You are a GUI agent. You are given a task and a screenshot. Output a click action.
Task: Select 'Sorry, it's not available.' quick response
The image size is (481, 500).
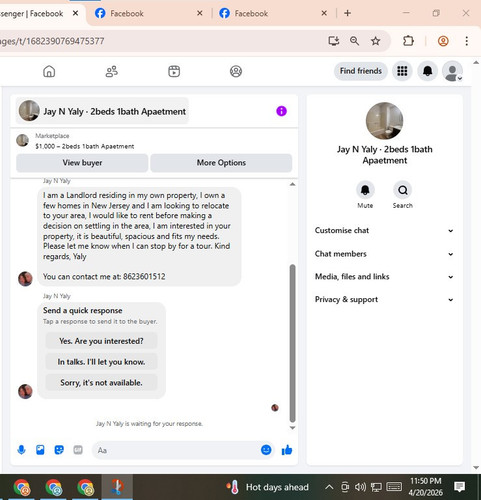click(101, 383)
